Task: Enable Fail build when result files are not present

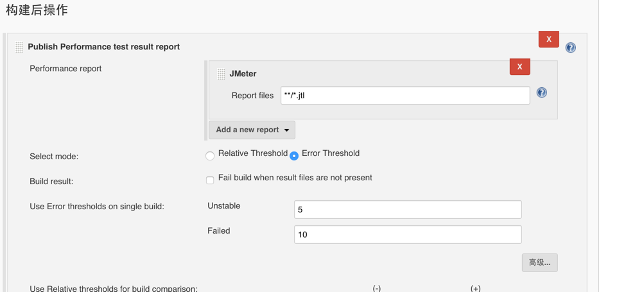Action: (x=210, y=180)
